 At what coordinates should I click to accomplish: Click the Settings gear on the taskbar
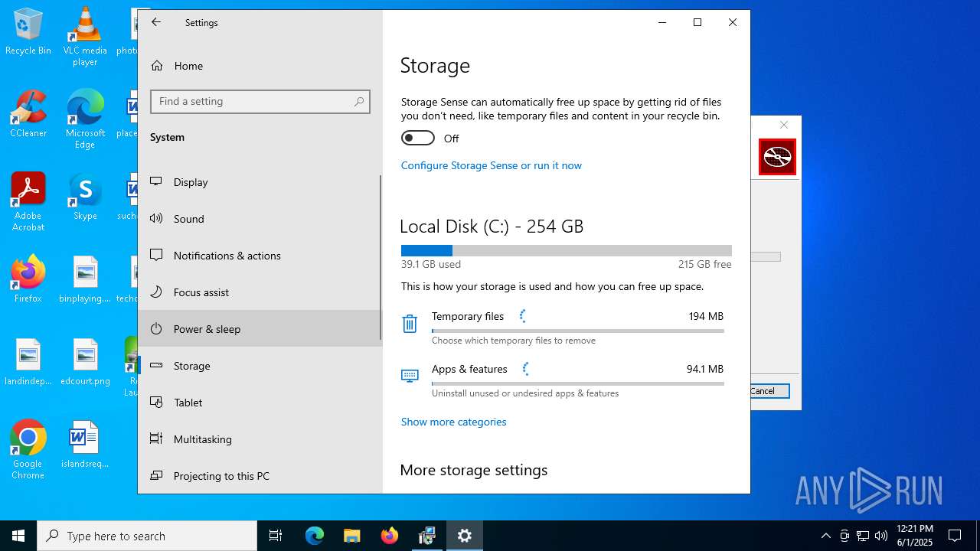(465, 536)
